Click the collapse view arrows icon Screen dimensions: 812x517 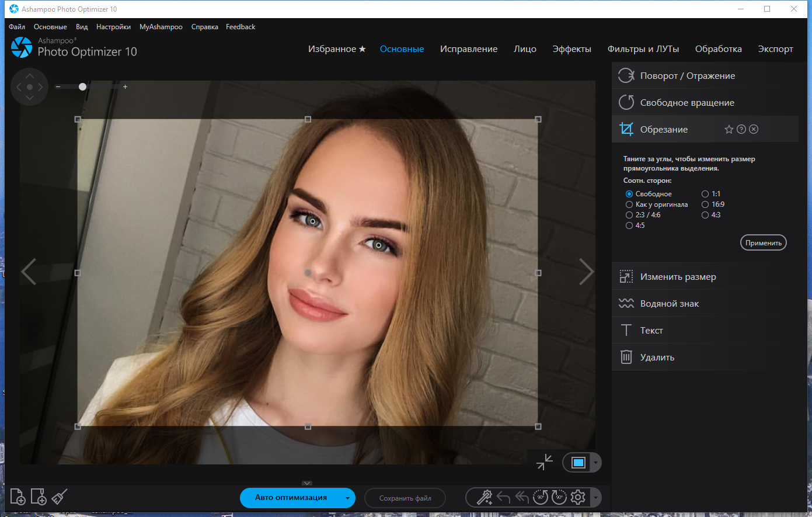(545, 462)
